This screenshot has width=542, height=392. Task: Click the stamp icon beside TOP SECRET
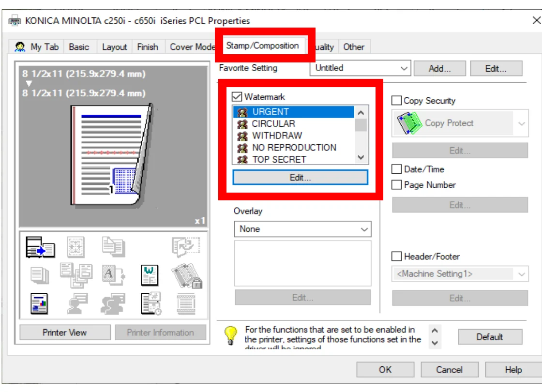[242, 159]
